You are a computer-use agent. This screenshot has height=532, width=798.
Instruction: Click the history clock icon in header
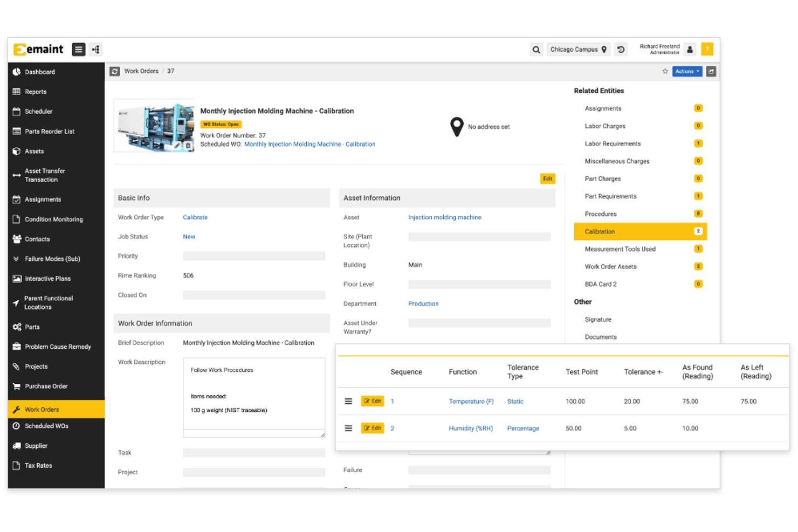tap(621, 50)
